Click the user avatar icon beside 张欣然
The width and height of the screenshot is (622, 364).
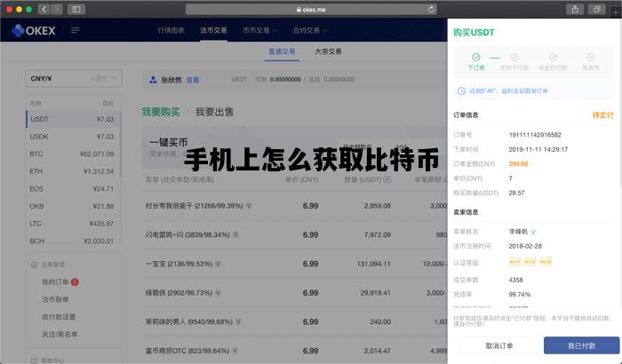coord(153,80)
